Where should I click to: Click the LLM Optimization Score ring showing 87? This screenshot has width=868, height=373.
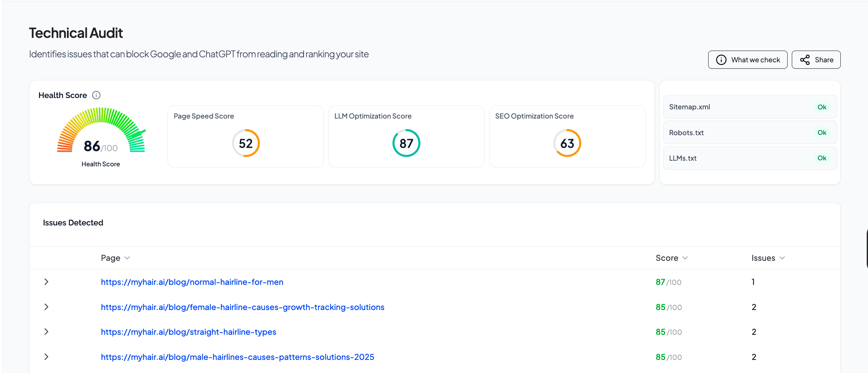pos(406,143)
